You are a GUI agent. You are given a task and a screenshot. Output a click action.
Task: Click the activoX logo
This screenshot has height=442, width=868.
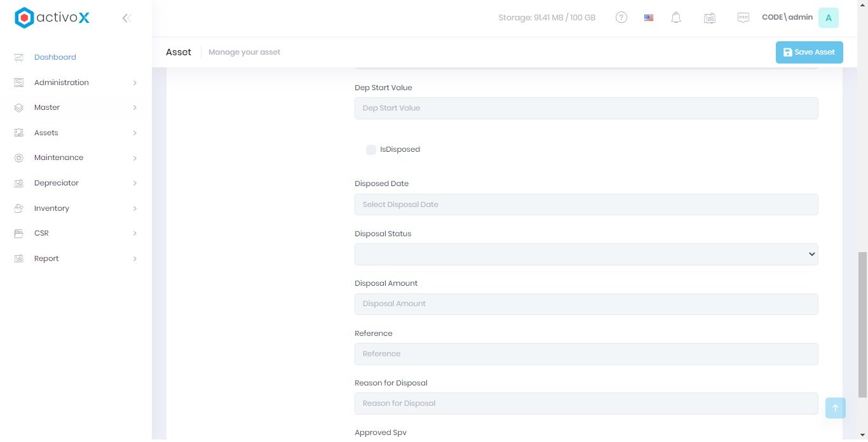click(52, 18)
